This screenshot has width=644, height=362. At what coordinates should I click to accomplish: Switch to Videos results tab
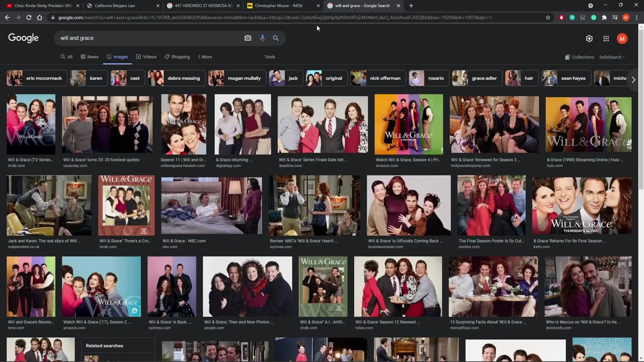146,57
